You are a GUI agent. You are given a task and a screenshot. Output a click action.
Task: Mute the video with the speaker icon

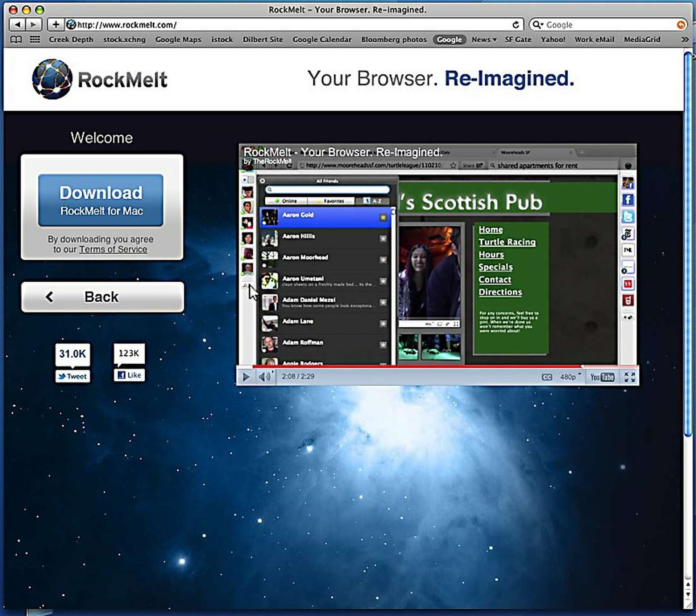pyautogui.click(x=264, y=377)
